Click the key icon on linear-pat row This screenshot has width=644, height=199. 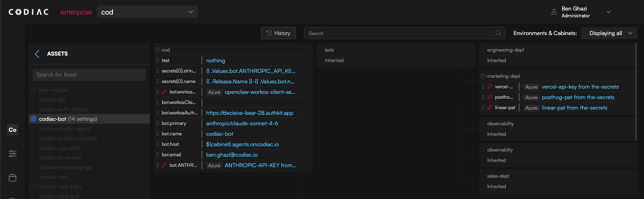pos(490,108)
